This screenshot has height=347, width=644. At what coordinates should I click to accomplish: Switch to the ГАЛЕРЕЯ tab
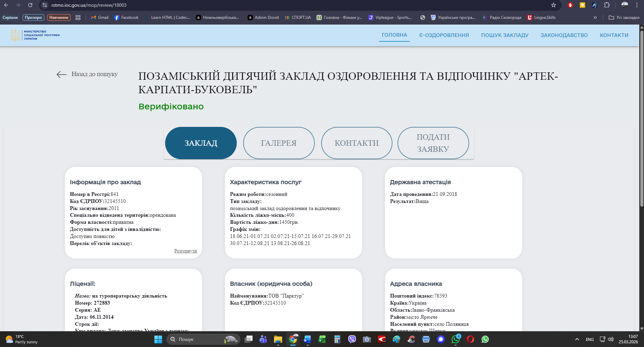(278, 143)
